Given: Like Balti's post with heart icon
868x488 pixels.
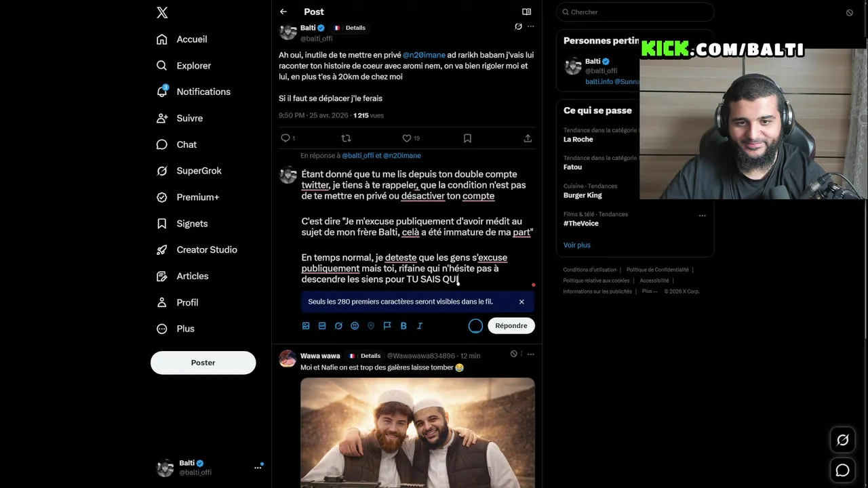Looking at the screenshot, I should (x=407, y=138).
